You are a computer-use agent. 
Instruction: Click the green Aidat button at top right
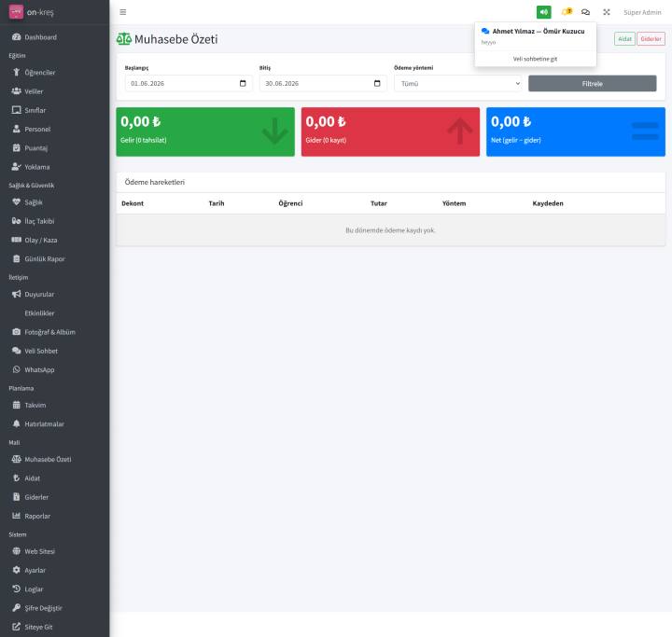tap(624, 39)
